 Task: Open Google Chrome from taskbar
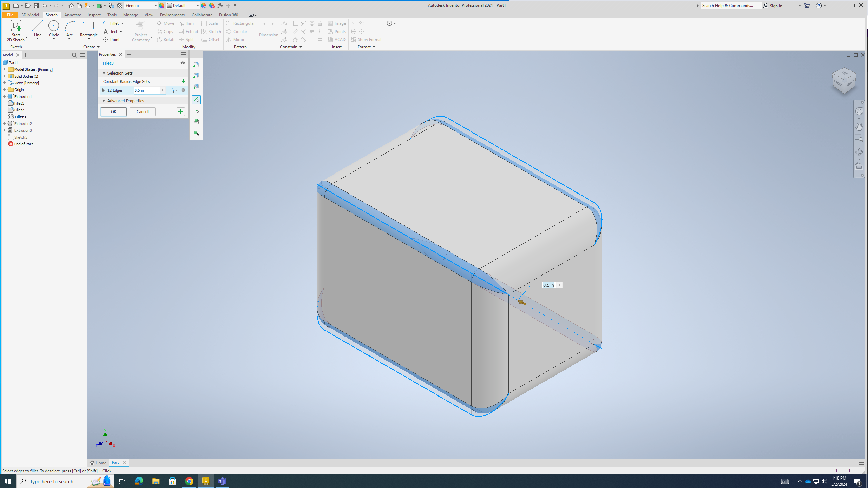189,481
